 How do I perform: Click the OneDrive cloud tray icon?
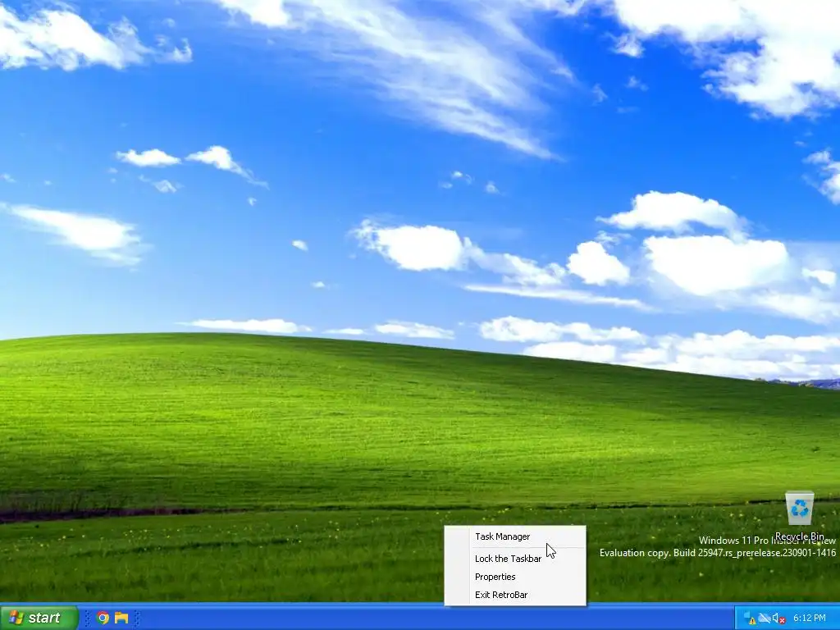[x=765, y=619]
